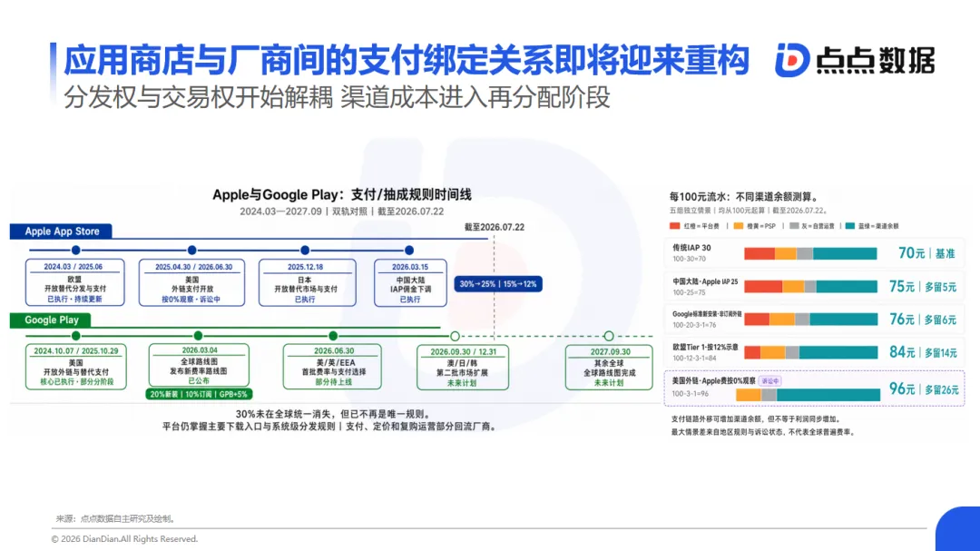
Task: Click the 部分待上线 status text
Action: (333, 382)
